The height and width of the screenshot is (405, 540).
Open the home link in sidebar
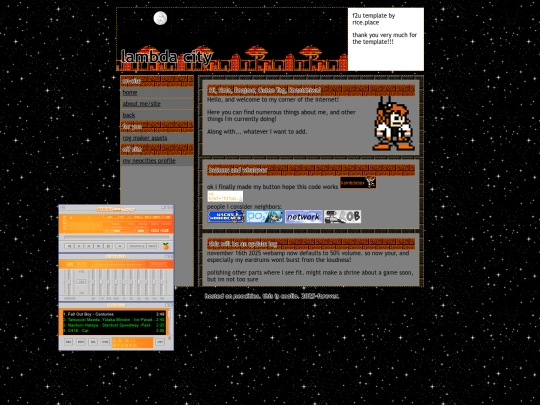click(x=130, y=92)
